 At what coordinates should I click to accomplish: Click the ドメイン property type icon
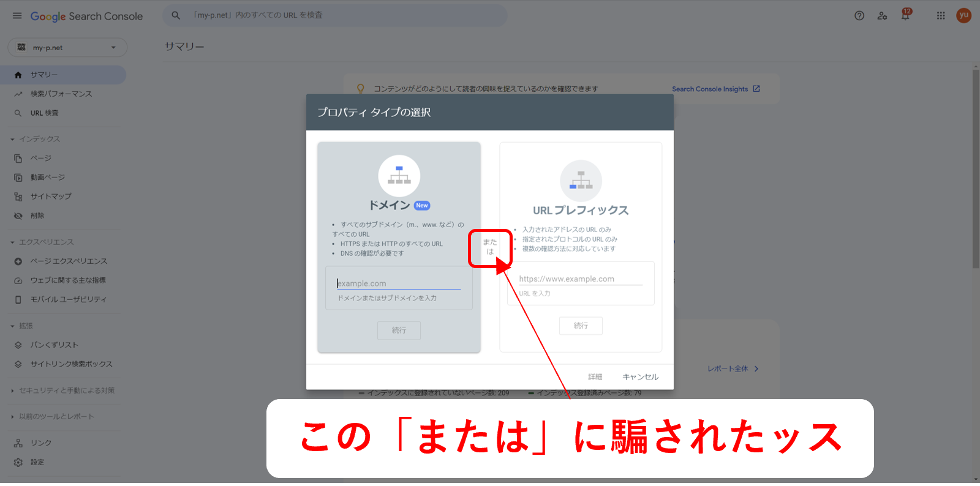pyautogui.click(x=399, y=176)
